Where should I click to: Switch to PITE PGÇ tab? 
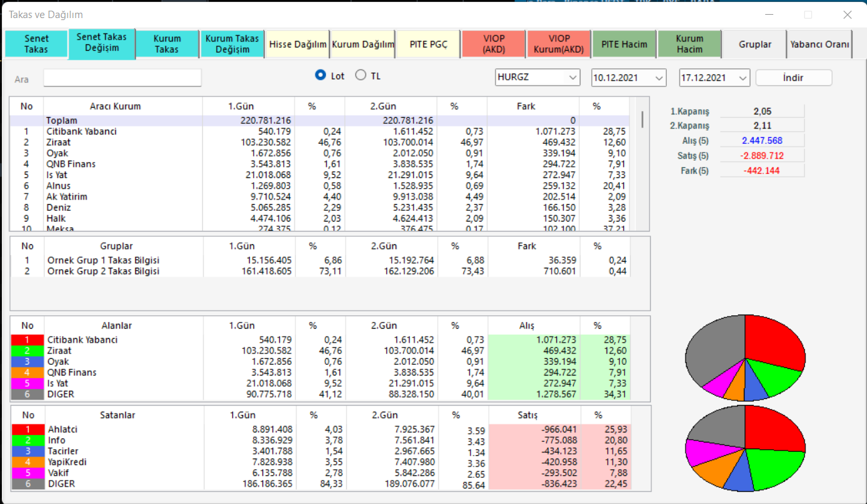tap(428, 44)
